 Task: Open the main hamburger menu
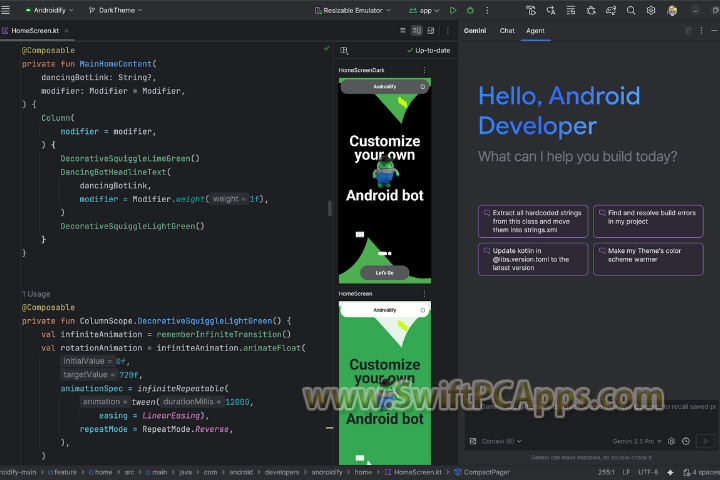[6, 10]
